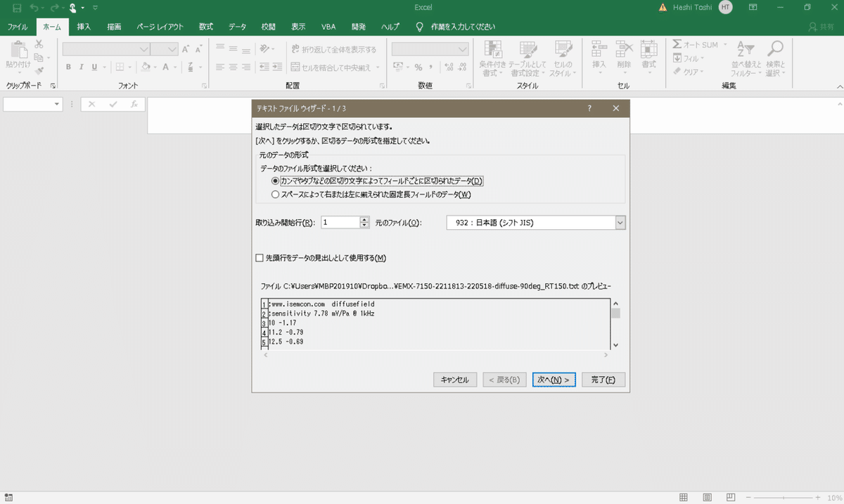Screen dimensions: 844x504
Task: Click the wizard help question mark
Action: [589, 108]
